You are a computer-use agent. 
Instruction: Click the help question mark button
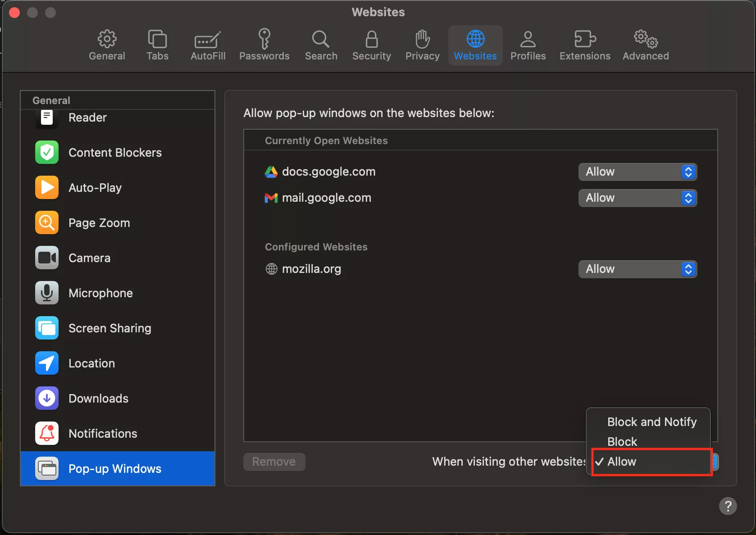(728, 506)
